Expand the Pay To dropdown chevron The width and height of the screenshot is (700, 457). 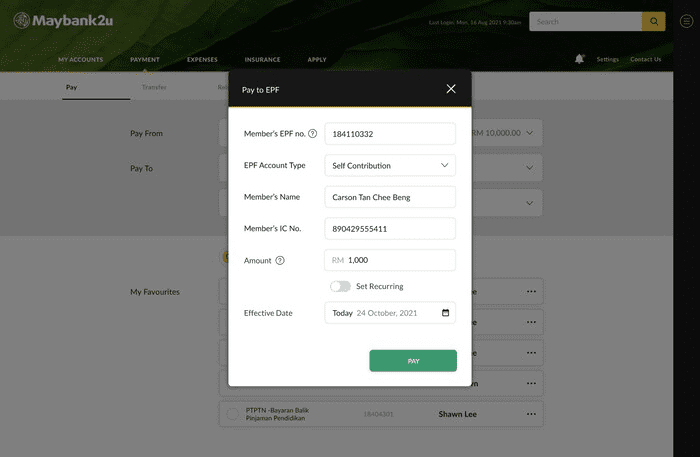[530, 168]
